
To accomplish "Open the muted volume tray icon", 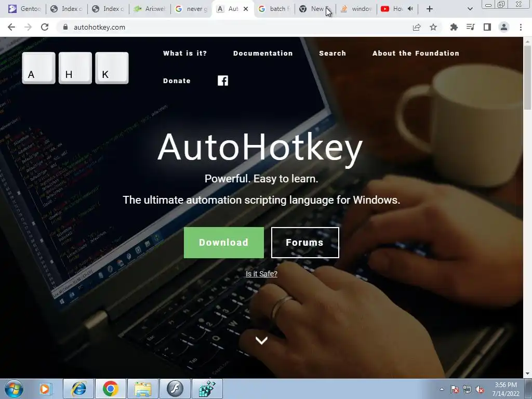I will [x=480, y=389].
